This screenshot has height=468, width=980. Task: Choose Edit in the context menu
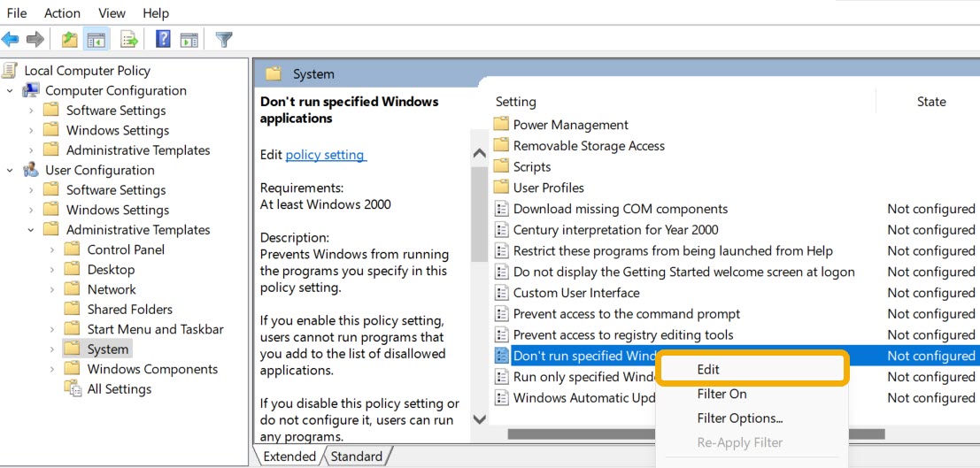click(753, 369)
